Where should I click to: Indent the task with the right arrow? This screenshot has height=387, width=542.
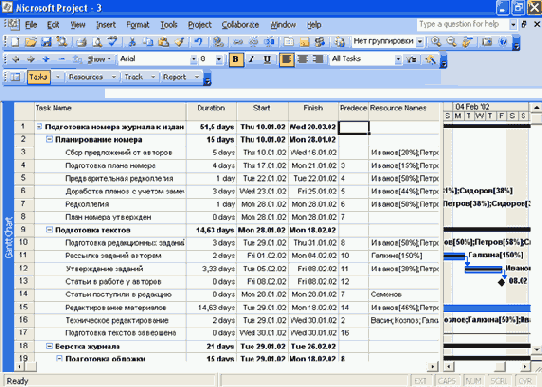point(31,59)
